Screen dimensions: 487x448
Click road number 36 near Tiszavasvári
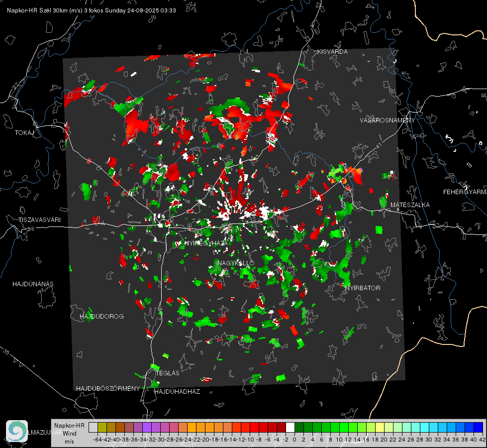pyautogui.click(x=31, y=229)
